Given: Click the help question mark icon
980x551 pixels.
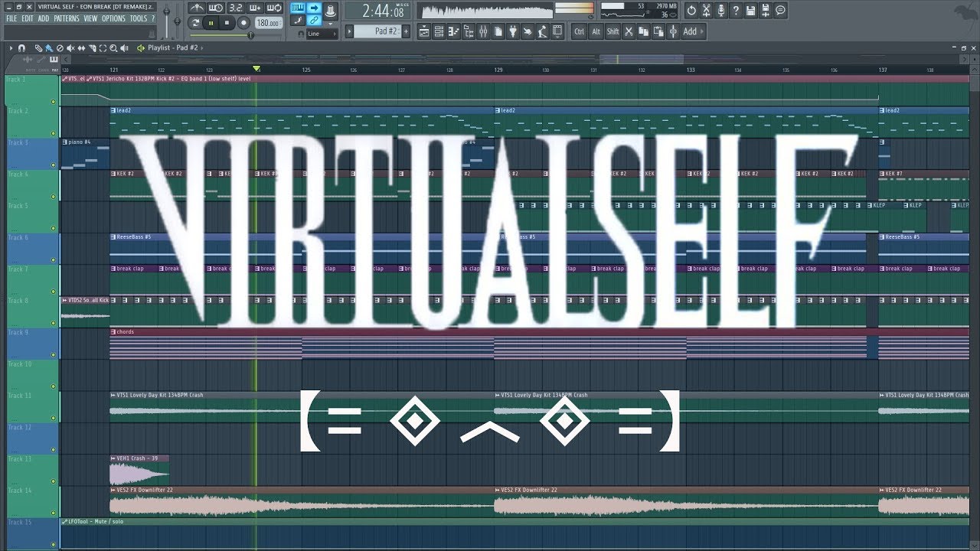Looking at the screenshot, I should pos(736,11).
